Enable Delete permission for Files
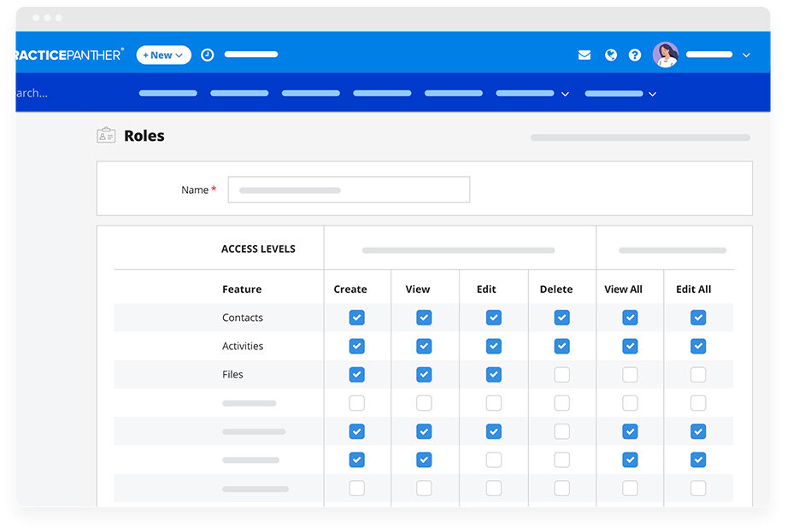787x532 pixels. (x=562, y=374)
